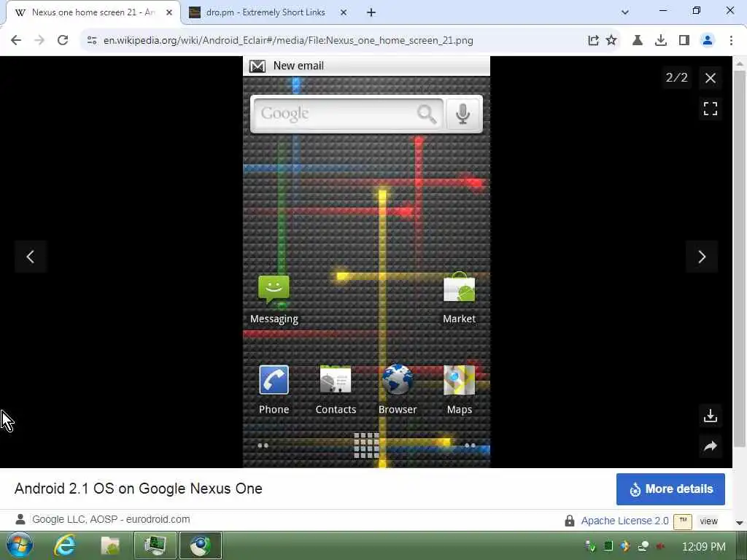This screenshot has height=560, width=747.
Task: Click the TM trademark badge
Action: tap(683, 521)
